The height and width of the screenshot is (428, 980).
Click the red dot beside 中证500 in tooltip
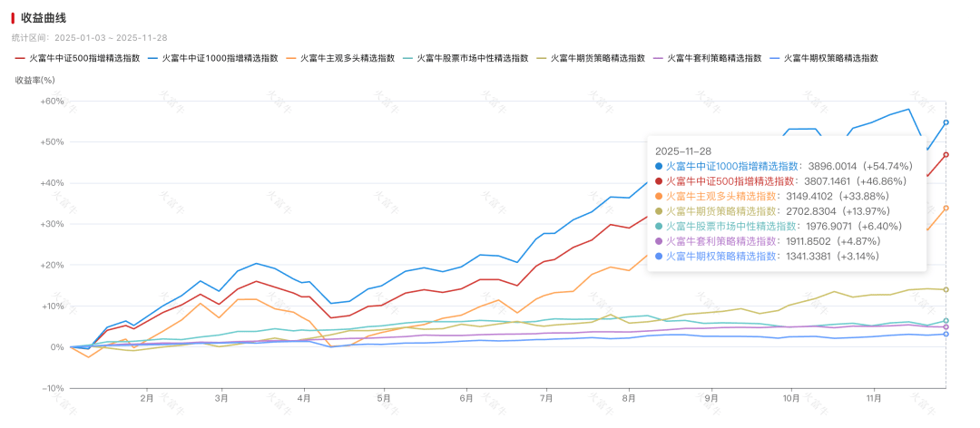pyautogui.click(x=659, y=181)
